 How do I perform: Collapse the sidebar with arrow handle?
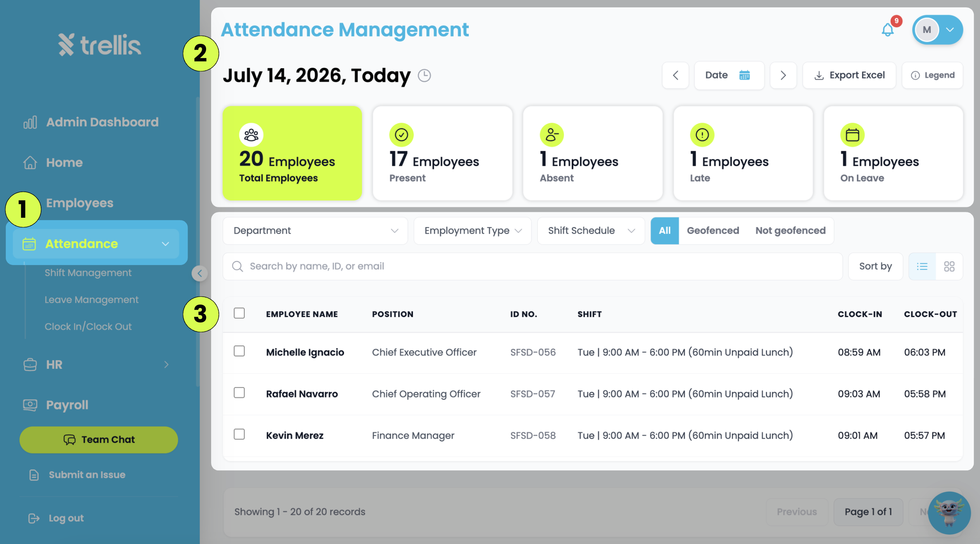click(199, 274)
